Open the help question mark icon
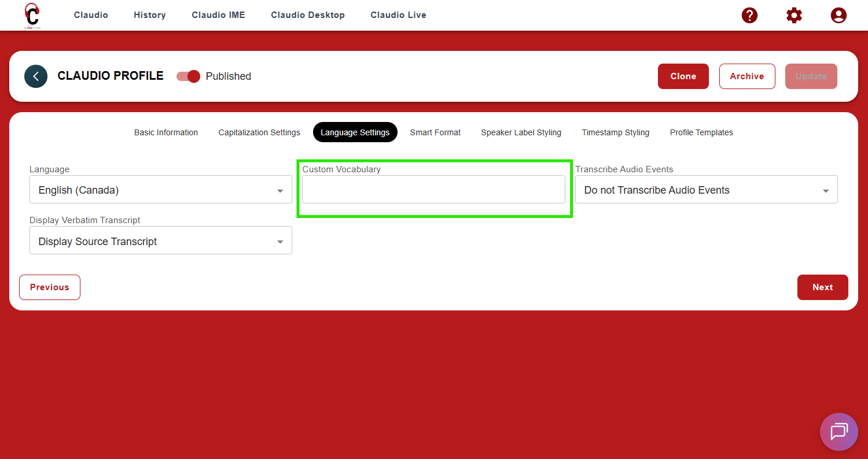Image resolution: width=868 pixels, height=459 pixels. tap(749, 16)
